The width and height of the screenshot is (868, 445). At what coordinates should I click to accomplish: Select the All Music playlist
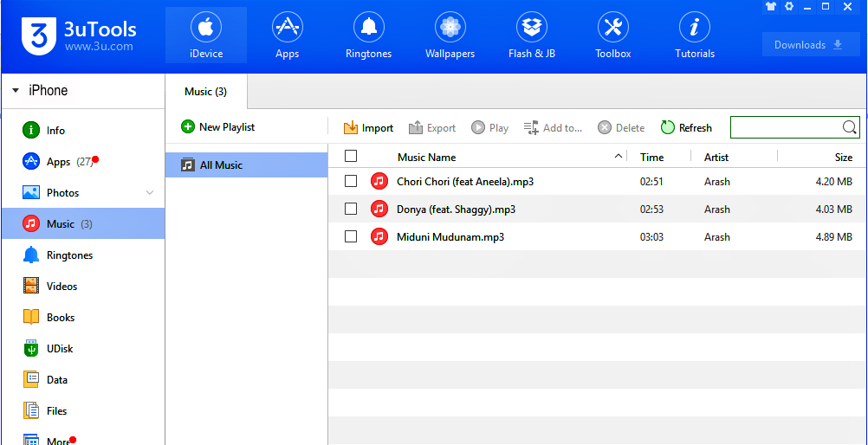(246, 165)
